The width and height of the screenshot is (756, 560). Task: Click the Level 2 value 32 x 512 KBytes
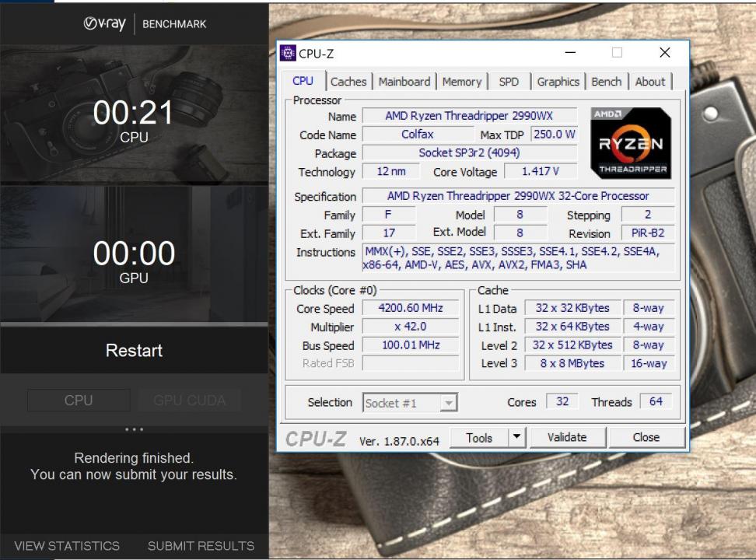coord(572,345)
